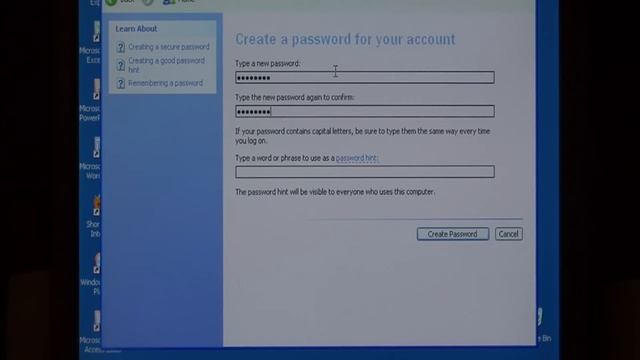Viewport: 640px width, 360px height.
Task: Click the capital letters warning text
Action: coord(362,136)
